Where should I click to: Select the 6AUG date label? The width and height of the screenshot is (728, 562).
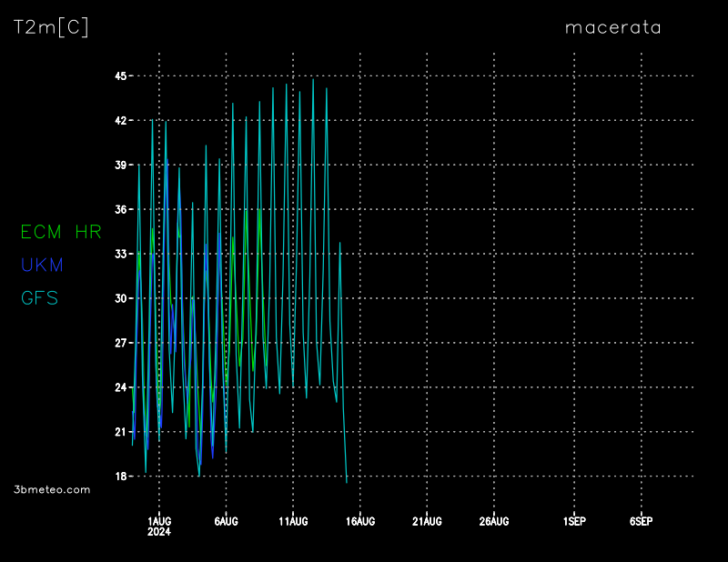[x=226, y=521]
